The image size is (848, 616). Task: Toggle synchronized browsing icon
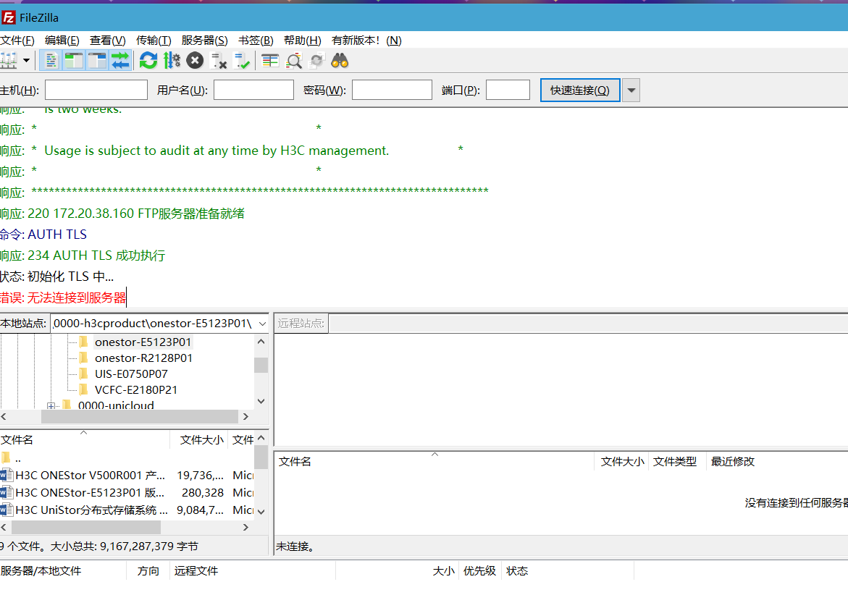[317, 61]
